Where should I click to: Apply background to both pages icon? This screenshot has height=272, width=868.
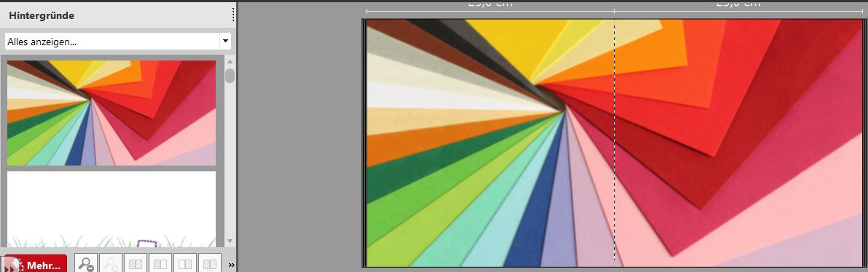135,264
